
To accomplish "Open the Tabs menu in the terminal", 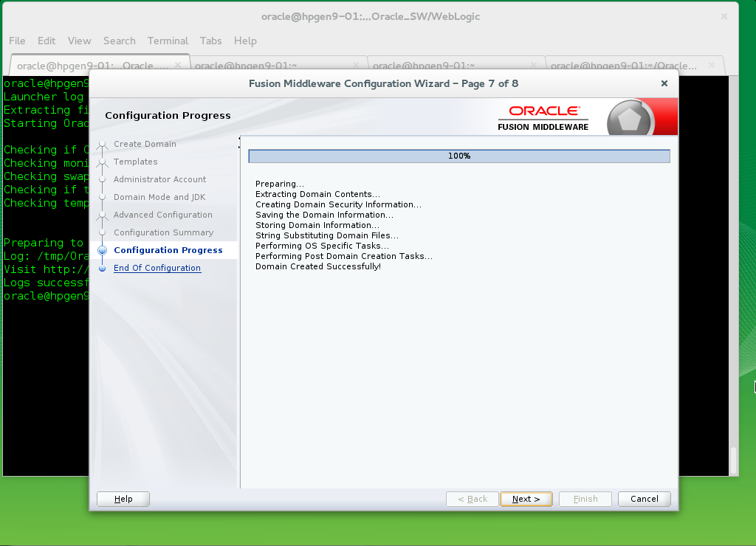I will coord(210,41).
